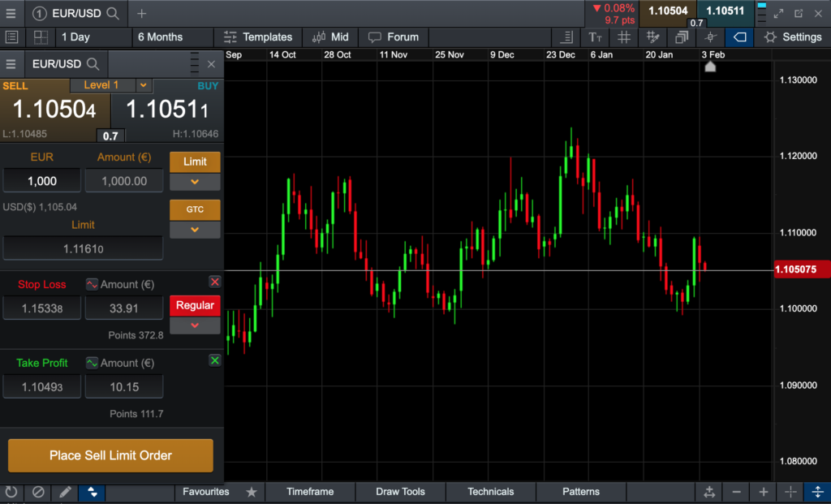831x504 pixels.
Task: Click Place Sell Limit Order button
Action: [x=110, y=455]
